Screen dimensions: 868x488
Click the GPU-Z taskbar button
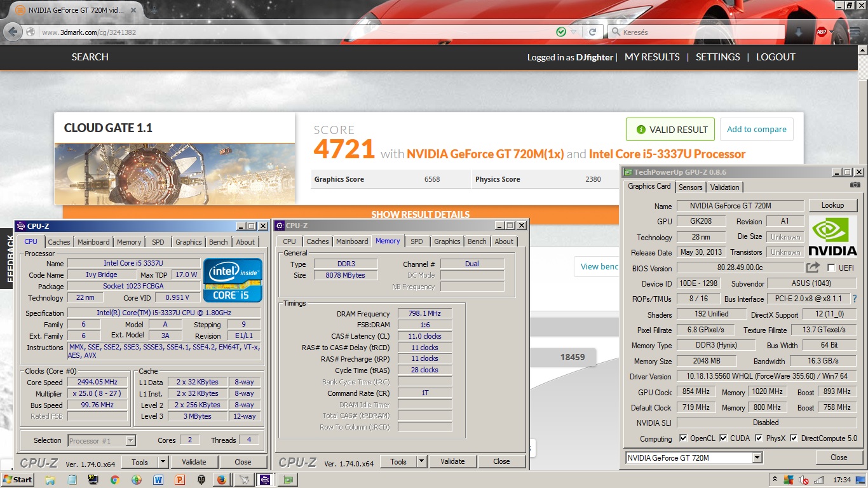pos(288,480)
